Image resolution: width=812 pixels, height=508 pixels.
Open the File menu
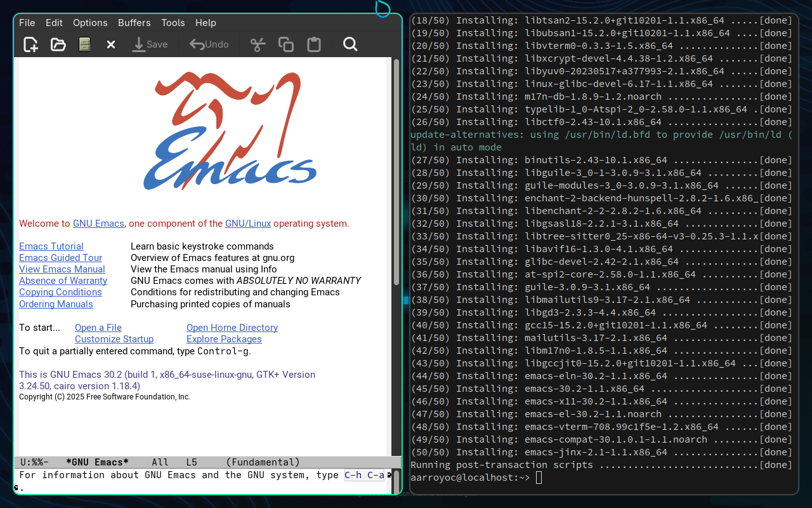[x=27, y=23]
